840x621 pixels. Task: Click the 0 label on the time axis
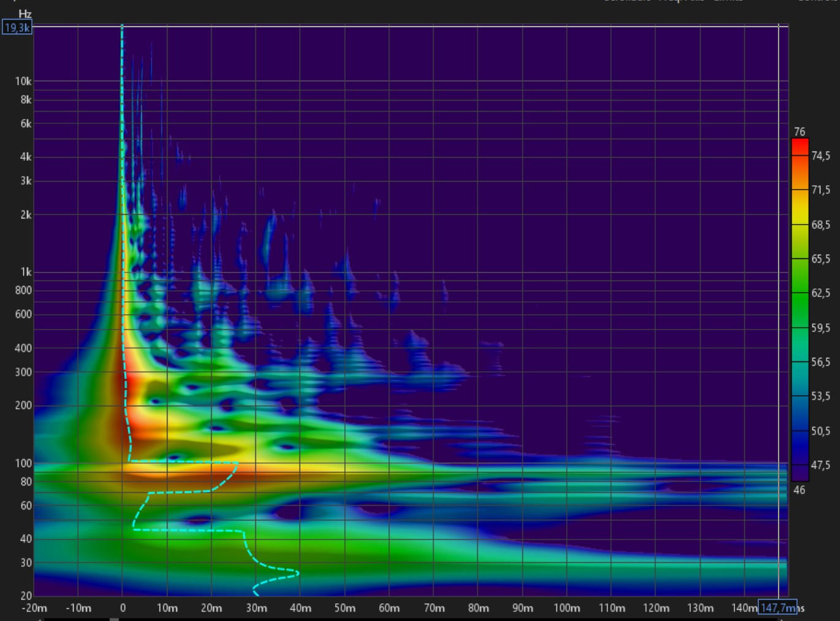pyautogui.click(x=123, y=608)
